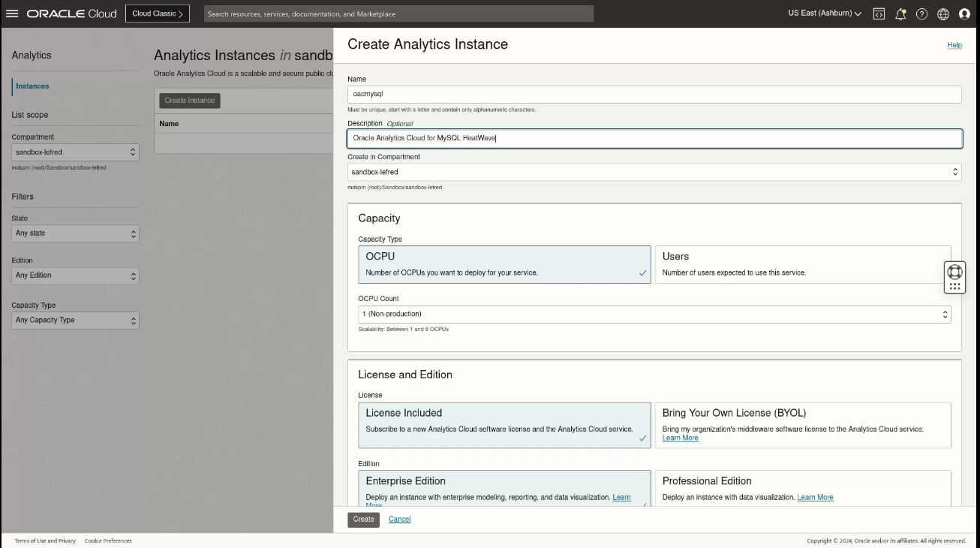Click the Name input field

tap(654, 94)
